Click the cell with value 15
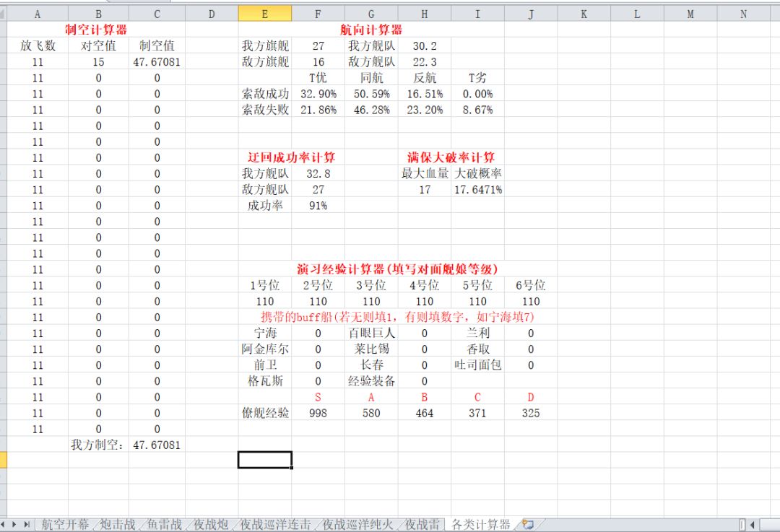Viewport: 780px width, 532px height. pyautogui.click(x=98, y=61)
